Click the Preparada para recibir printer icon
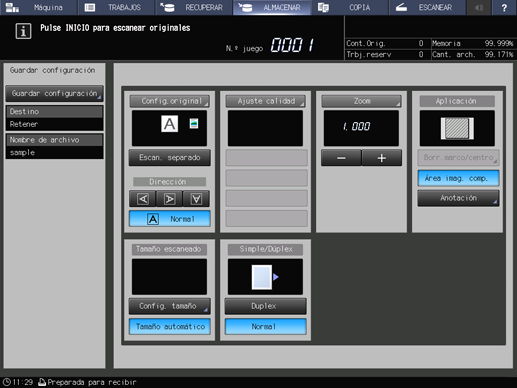 click(42, 382)
